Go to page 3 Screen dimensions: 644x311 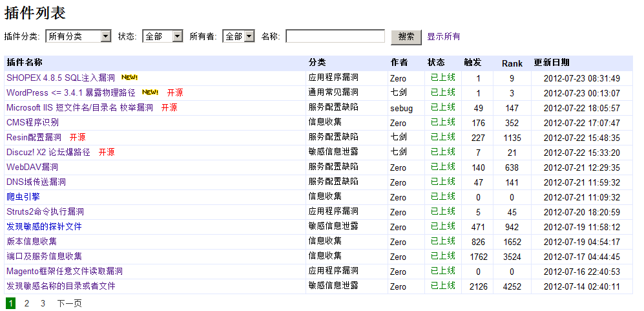click(43, 303)
